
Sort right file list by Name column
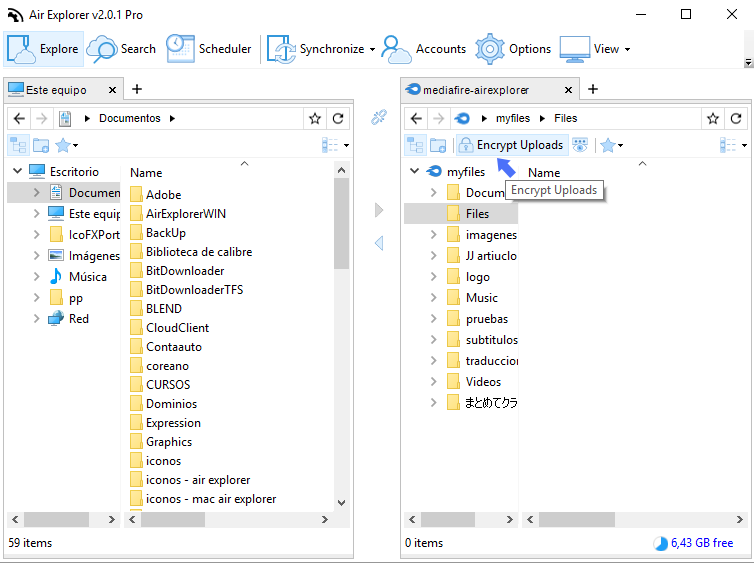click(x=544, y=173)
